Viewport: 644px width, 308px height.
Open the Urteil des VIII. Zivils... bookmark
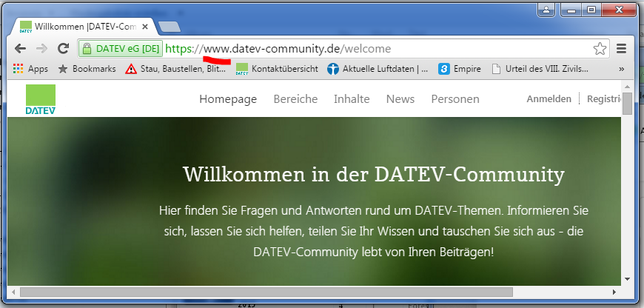click(540, 69)
